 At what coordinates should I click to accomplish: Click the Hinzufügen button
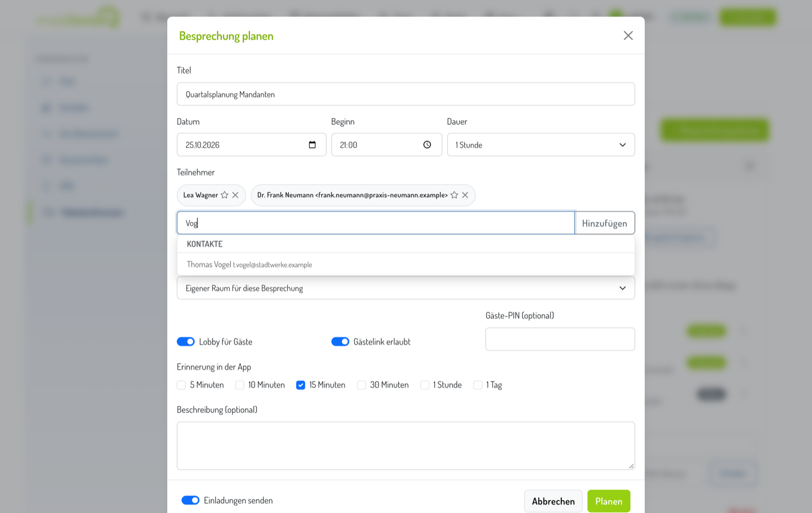coord(604,223)
